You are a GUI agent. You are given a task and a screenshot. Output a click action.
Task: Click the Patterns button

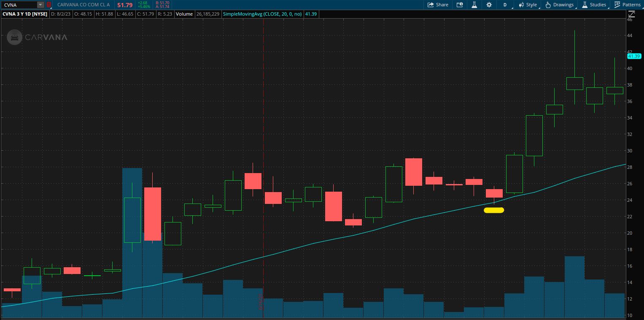[627, 5]
